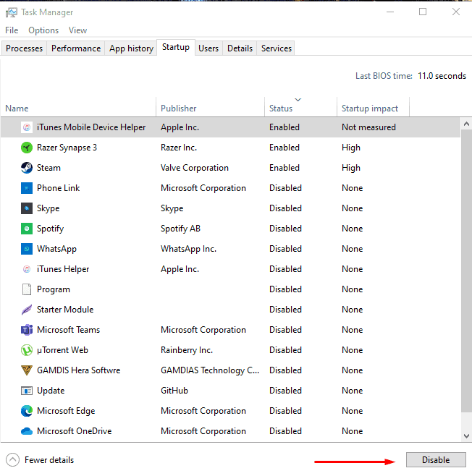Open the Services tab

(x=277, y=48)
